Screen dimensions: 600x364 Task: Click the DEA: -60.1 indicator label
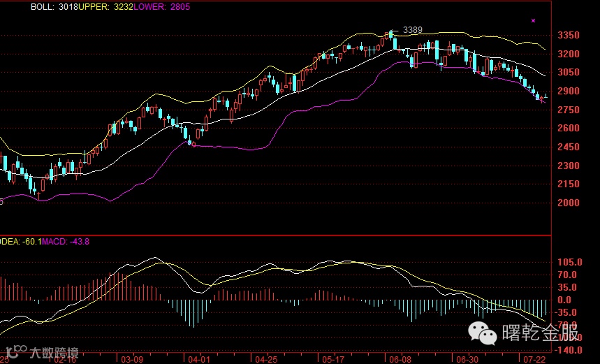(21, 242)
